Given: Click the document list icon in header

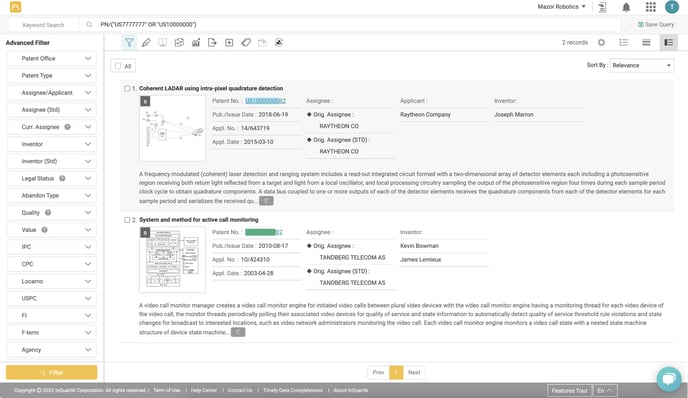Looking at the screenshot, I should click(x=602, y=7).
